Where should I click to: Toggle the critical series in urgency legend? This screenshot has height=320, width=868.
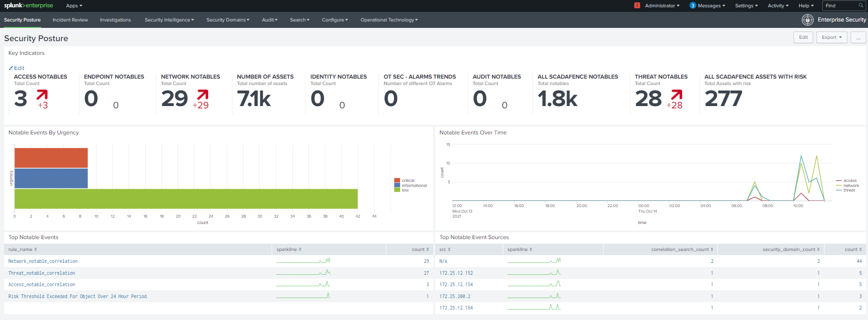(408, 181)
